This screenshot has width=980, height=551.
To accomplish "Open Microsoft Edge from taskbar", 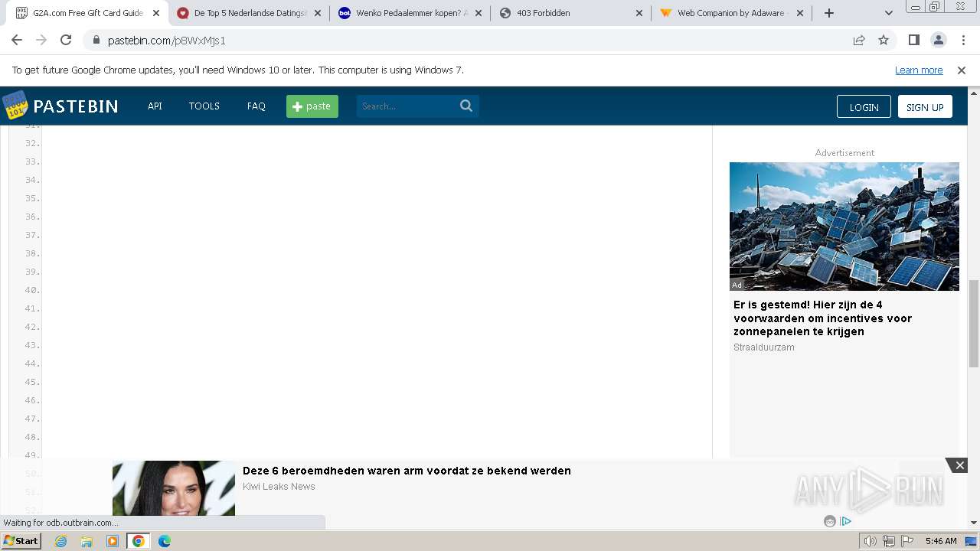I will point(165,541).
